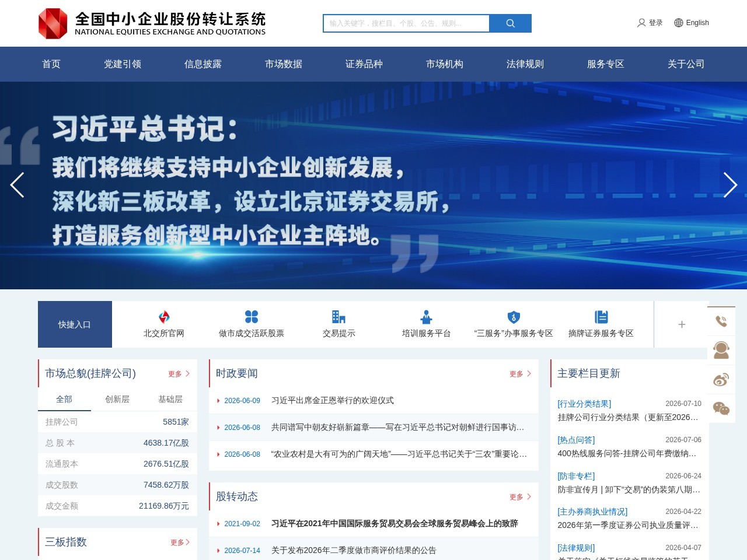Click the login user icon
The width and height of the screenshot is (747, 560).
tap(641, 23)
